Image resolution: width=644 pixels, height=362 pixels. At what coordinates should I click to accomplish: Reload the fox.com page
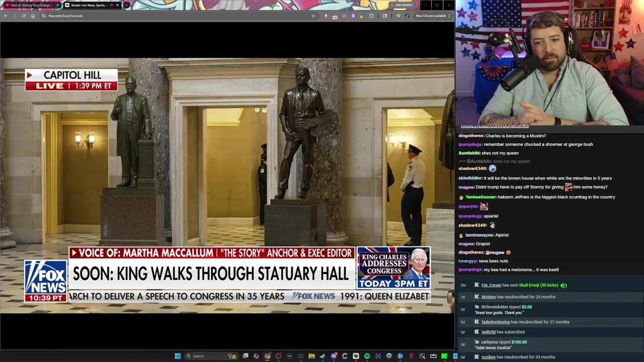point(24,16)
